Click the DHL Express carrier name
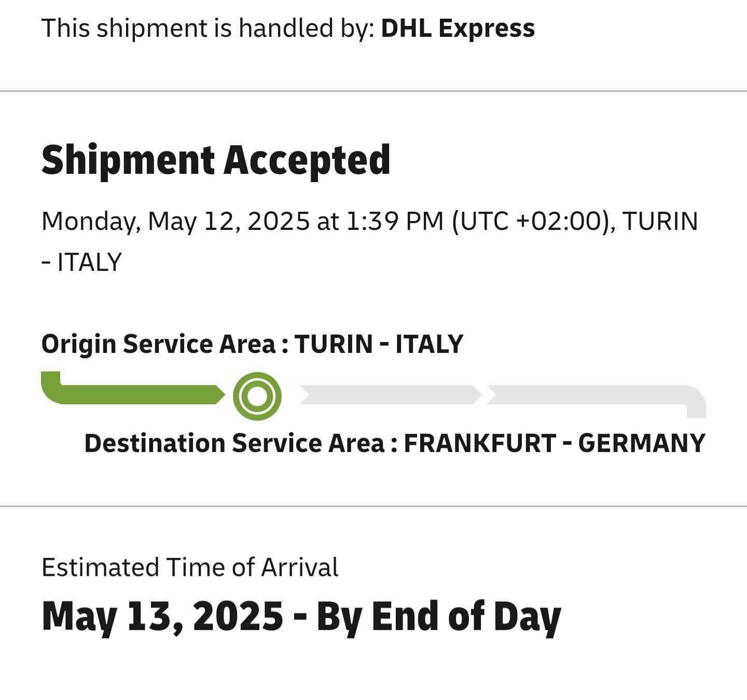 click(x=458, y=28)
